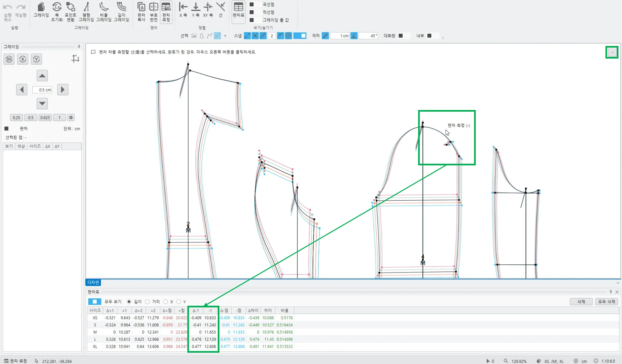622x364 pixels.
Task: Select the Y radio button in 편차표
Action: coord(179,302)
